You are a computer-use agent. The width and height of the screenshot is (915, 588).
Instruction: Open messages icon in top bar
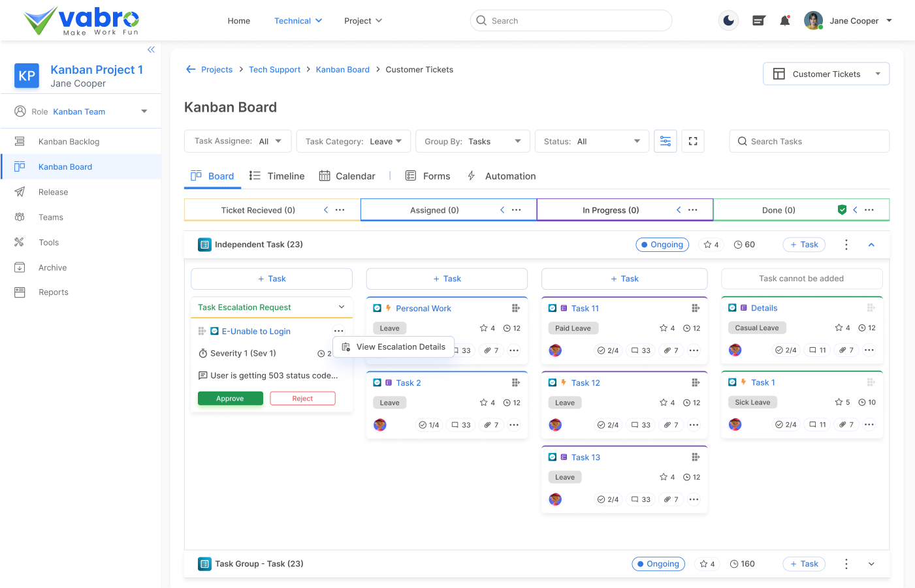tap(758, 21)
